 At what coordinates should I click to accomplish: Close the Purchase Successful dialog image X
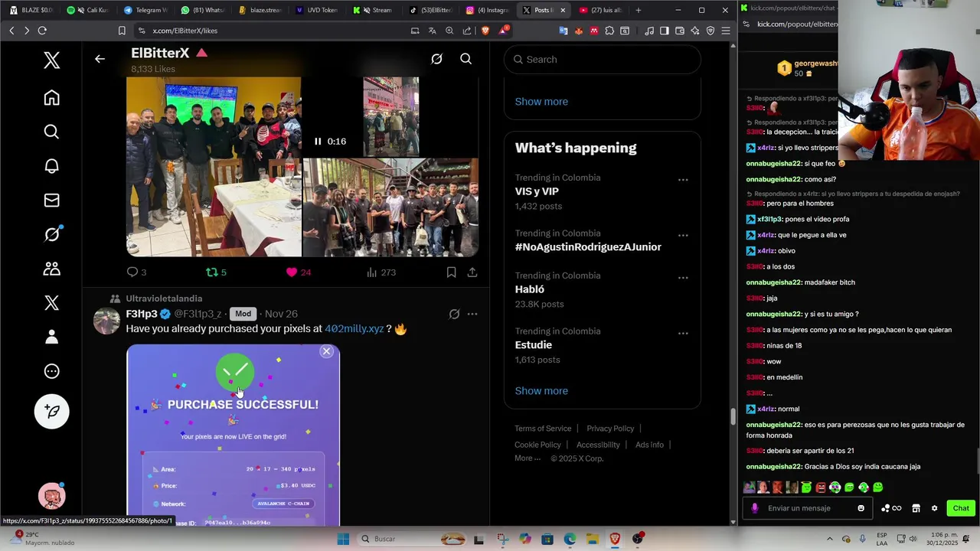[327, 351]
